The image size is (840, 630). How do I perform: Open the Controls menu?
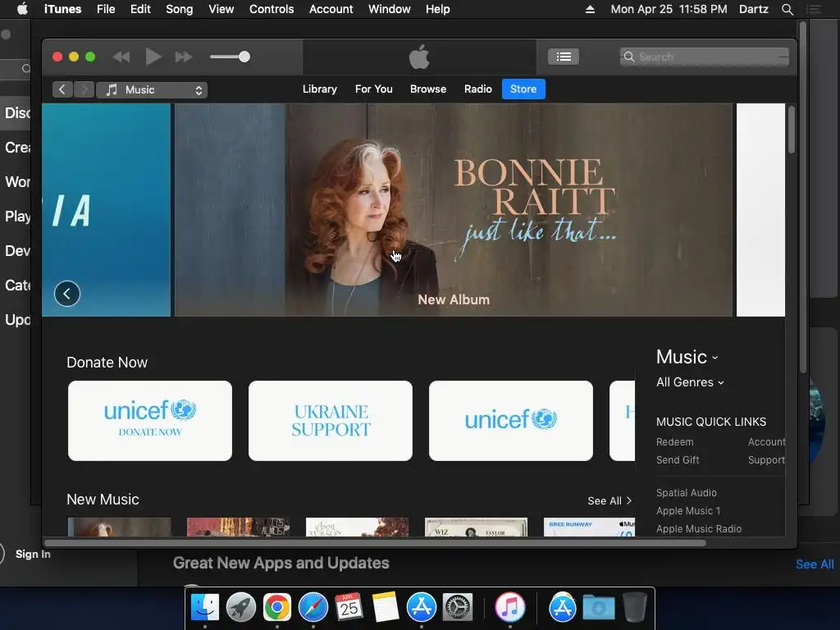271,9
